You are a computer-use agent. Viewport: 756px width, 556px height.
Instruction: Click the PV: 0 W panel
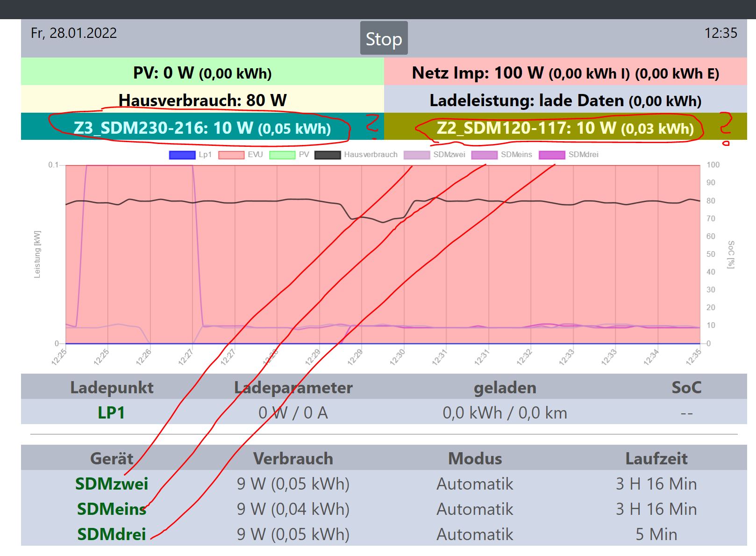pyautogui.click(x=202, y=72)
